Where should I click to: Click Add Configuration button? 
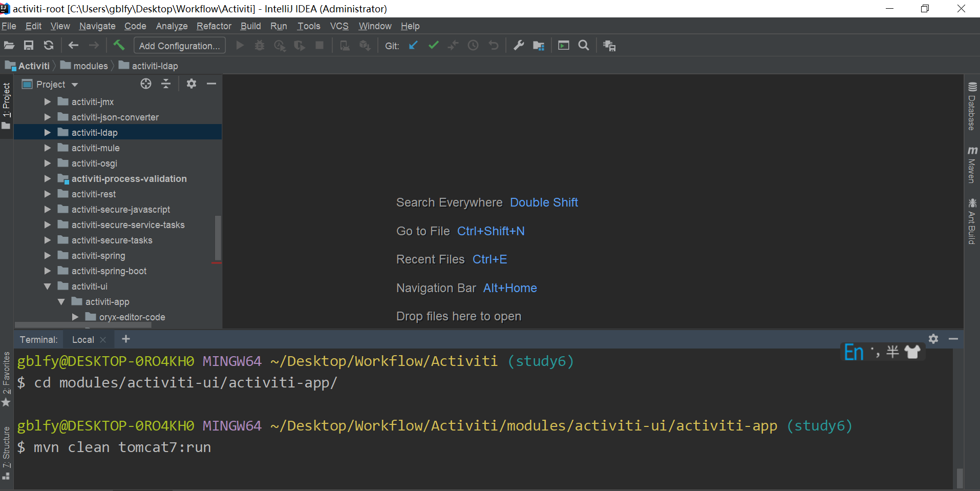(179, 46)
